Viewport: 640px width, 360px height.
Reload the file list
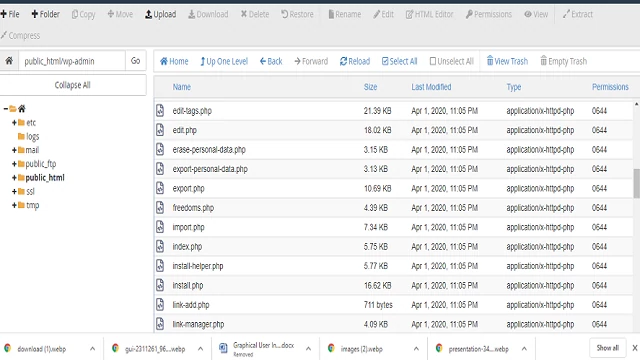[x=355, y=61]
